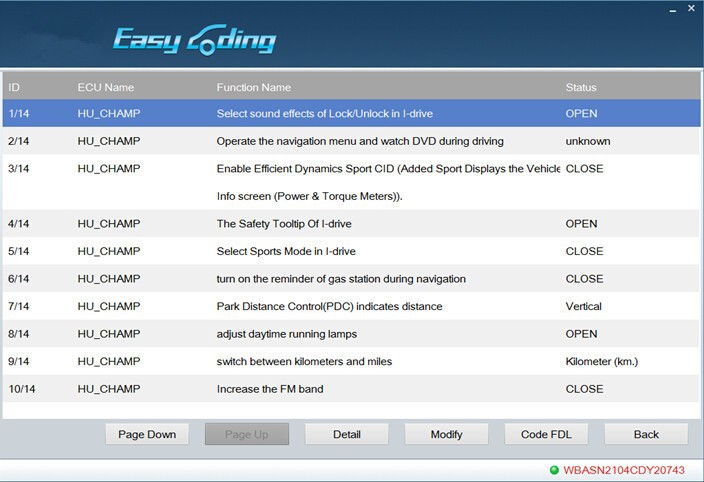
Task: Select the navigation menu and DVD row
Action: (359, 141)
